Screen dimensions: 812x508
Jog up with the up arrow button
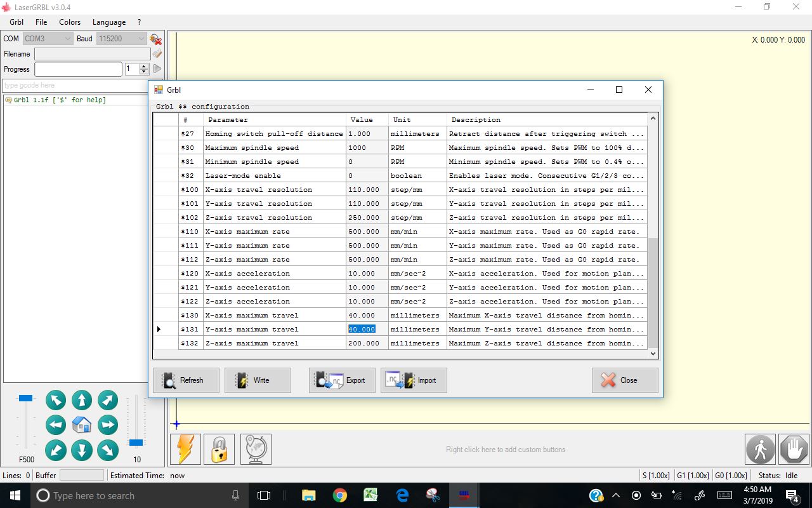82,400
